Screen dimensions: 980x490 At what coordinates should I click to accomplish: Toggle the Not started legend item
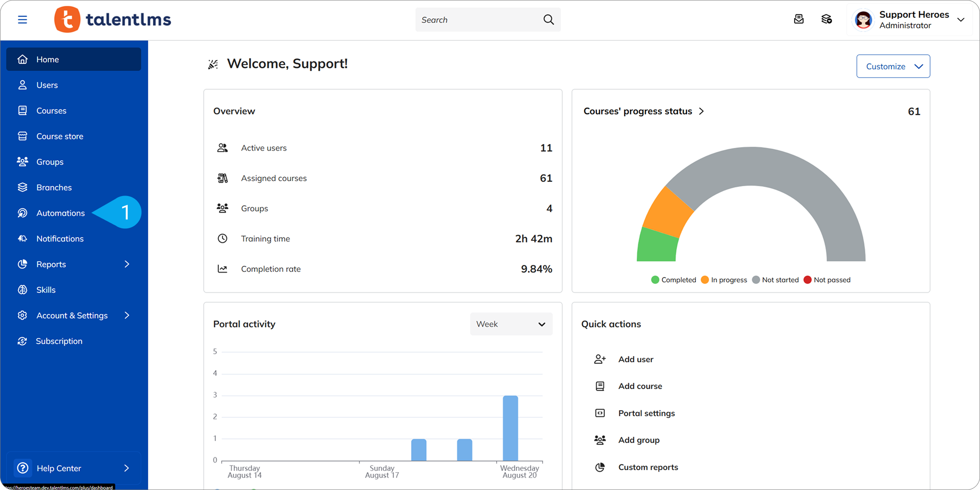(x=775, y=280)
